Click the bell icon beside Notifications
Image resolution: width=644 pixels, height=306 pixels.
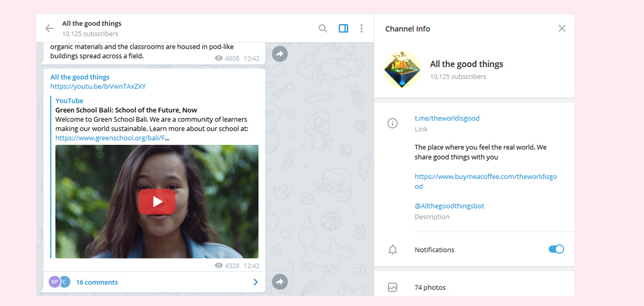[x=393, y=250]
